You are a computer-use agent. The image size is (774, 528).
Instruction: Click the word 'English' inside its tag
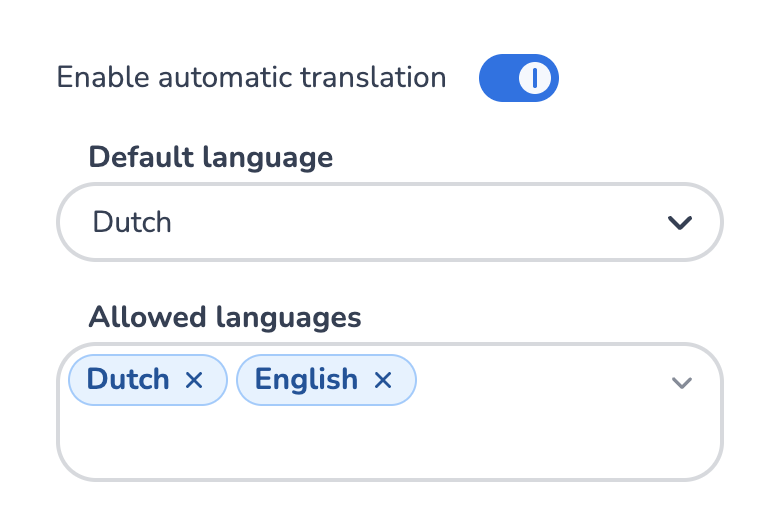306,380
